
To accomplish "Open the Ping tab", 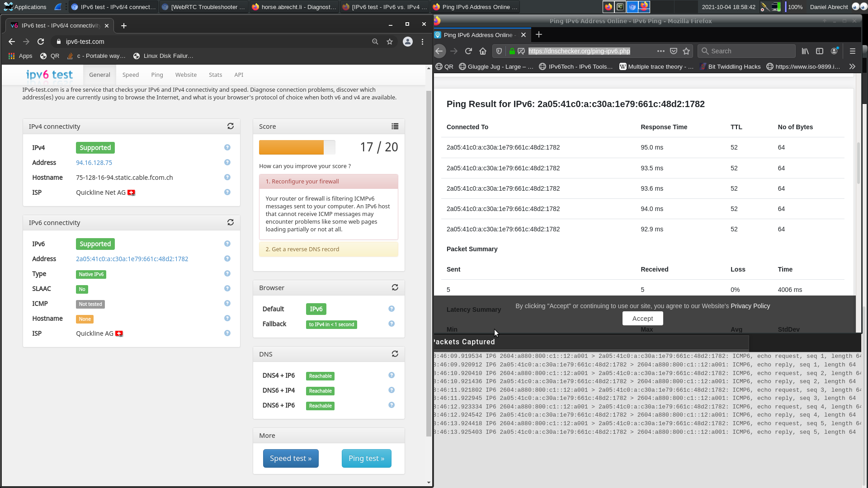I will point(157,75).
